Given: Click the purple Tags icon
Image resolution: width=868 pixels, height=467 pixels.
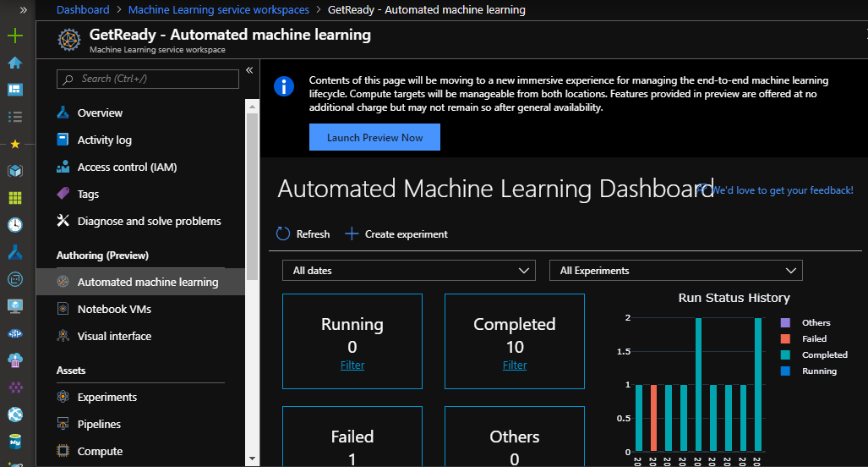Looking at the screenshot, I should click(63, 194).
